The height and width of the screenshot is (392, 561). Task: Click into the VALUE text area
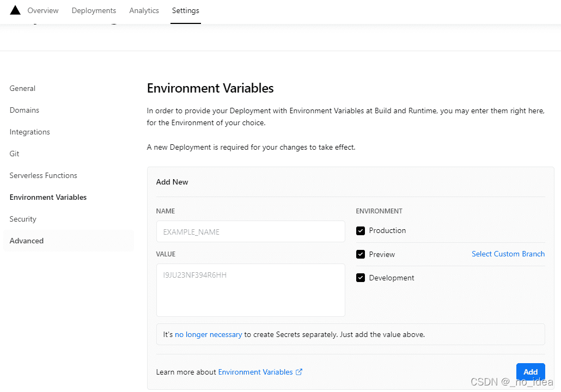coord(251,290)
